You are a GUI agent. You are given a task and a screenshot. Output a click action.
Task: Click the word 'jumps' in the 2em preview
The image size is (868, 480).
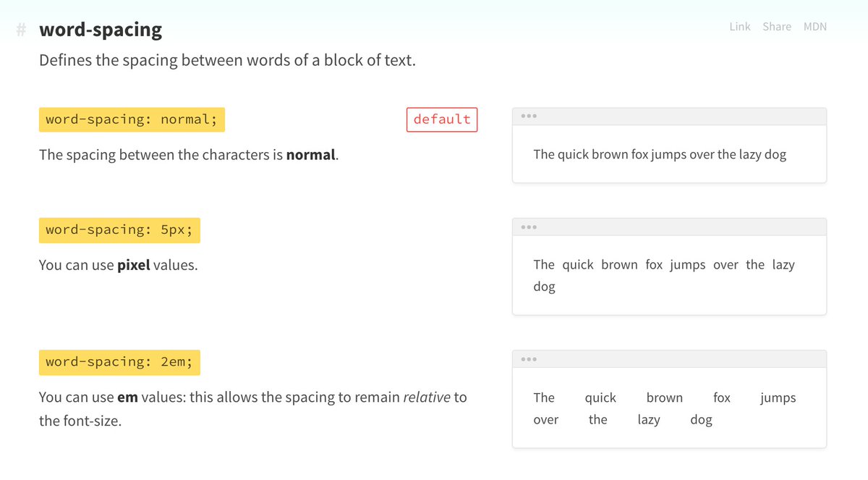click(778, 397)
